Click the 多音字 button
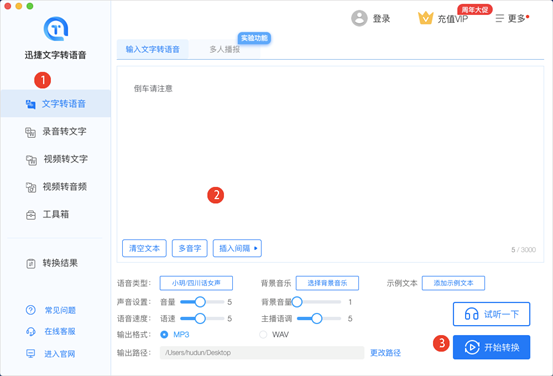The width and height of the screenshot is (553, 376). pyautogui.click(x=190, y=248)
